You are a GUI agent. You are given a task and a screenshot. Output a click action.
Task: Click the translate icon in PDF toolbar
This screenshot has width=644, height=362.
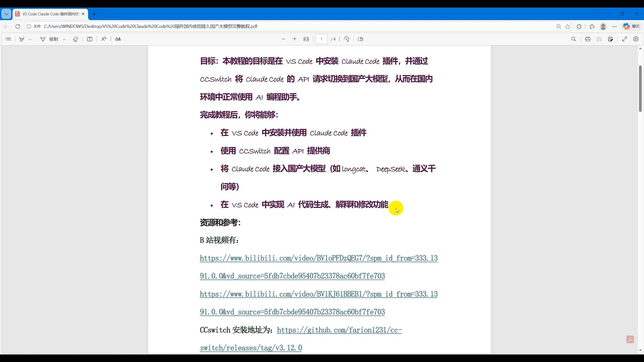[118, 39]
